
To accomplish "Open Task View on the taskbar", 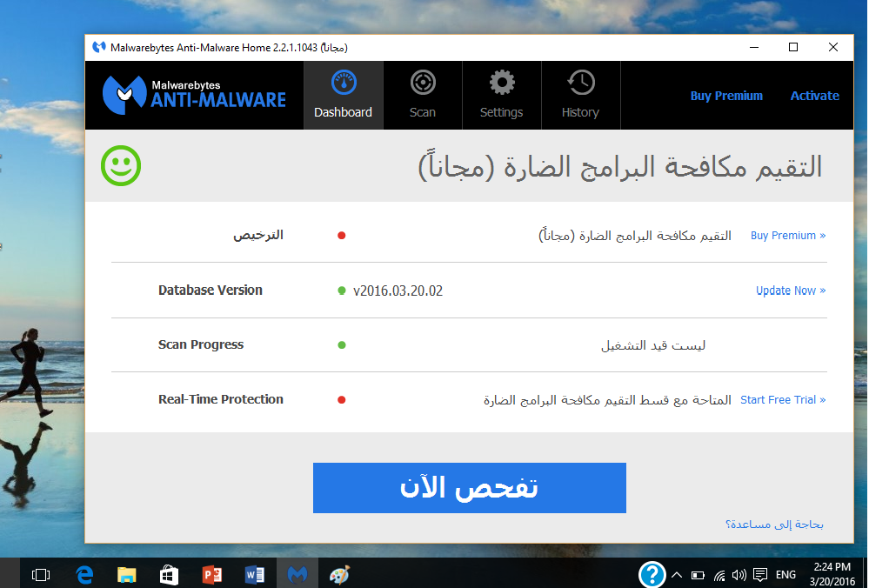I will point(41,575).
